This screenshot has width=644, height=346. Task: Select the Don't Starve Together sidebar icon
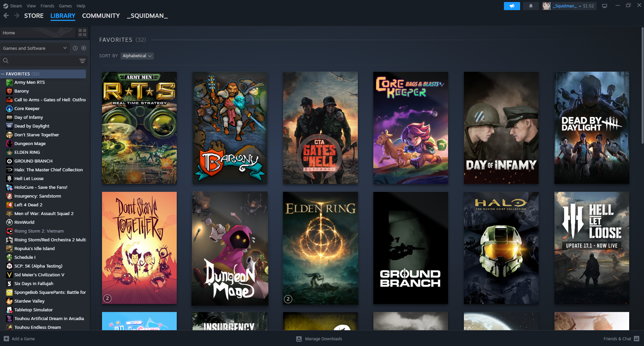coord(9,135)
